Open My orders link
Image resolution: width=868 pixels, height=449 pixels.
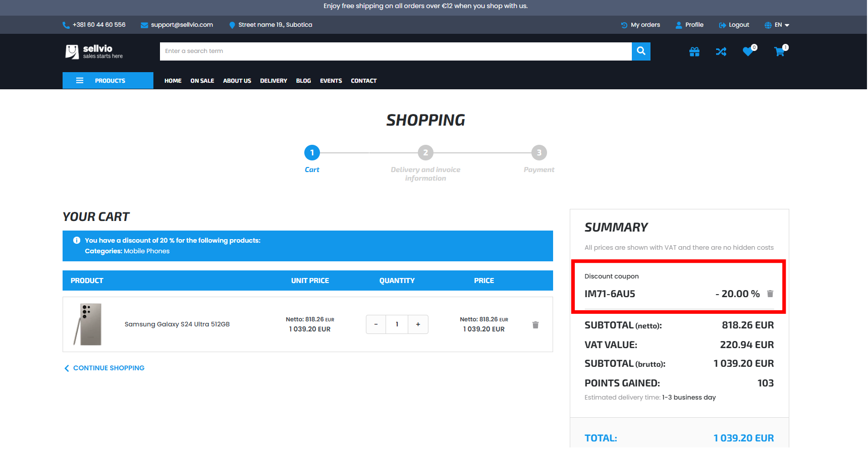[x=640, y=25]
